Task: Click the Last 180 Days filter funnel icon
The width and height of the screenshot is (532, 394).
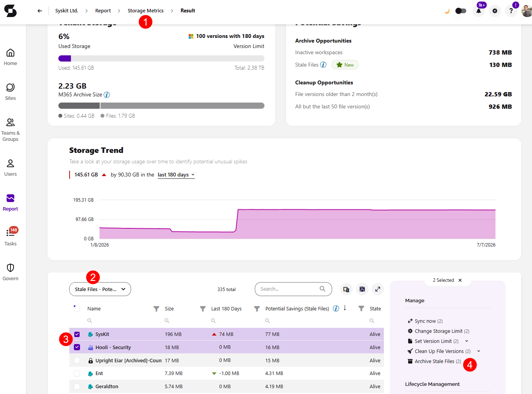Action: (x=257, y=308)
